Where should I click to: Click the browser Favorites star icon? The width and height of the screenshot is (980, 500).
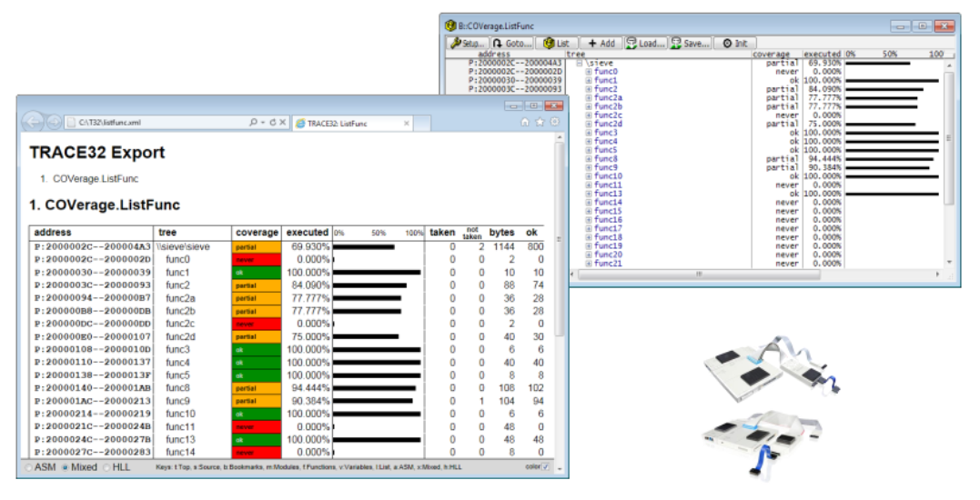coord(540,123)
